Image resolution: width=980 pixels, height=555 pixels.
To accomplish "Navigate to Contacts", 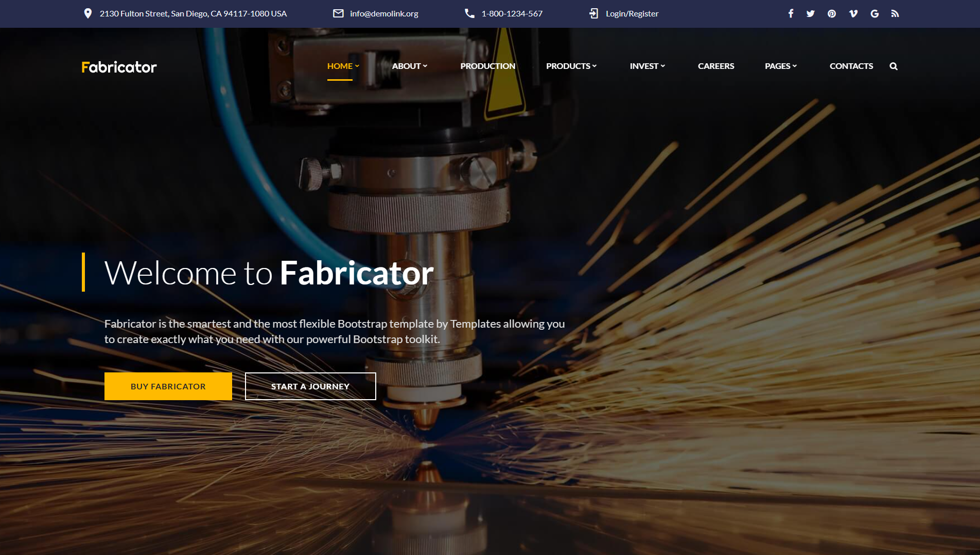I will pos(851,66).
